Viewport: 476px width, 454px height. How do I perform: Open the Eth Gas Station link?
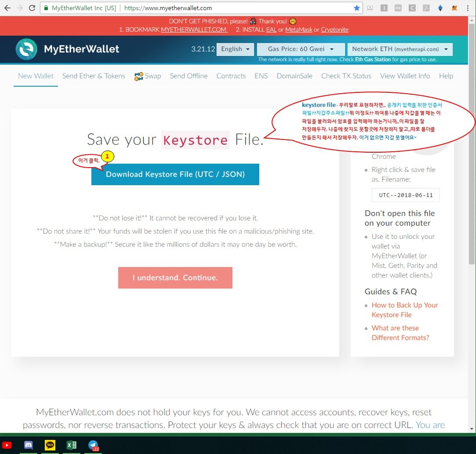(373, 59)
